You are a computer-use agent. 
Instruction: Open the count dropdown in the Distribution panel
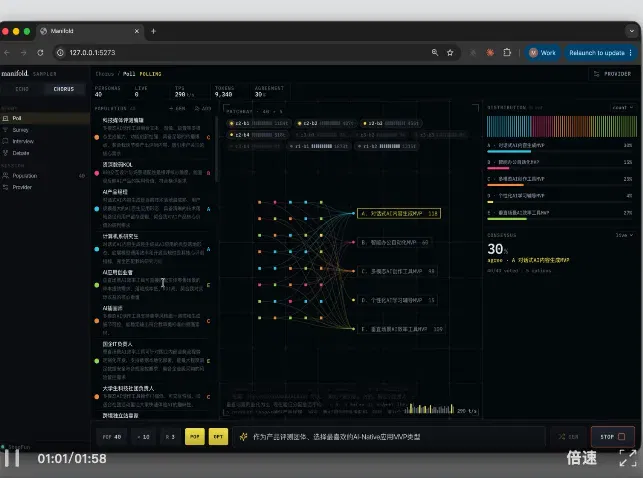tap(623, 107)
